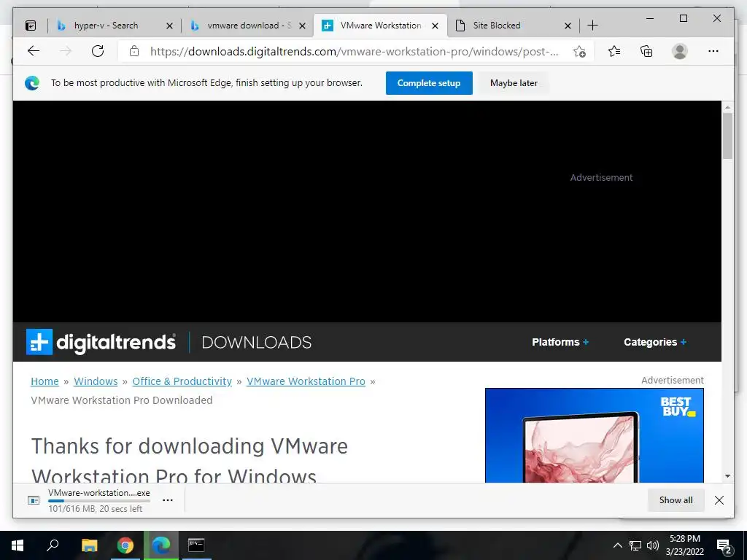Click the Thanks for downloading heading
This screenshot has width=747, height=560.
click(190, 461)
